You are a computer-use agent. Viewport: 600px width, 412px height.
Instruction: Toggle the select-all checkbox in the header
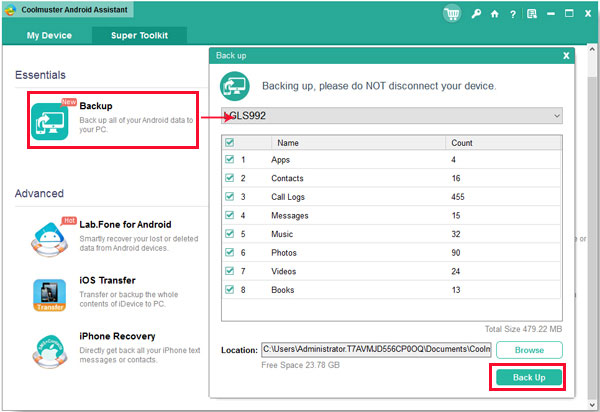[230, 143]
